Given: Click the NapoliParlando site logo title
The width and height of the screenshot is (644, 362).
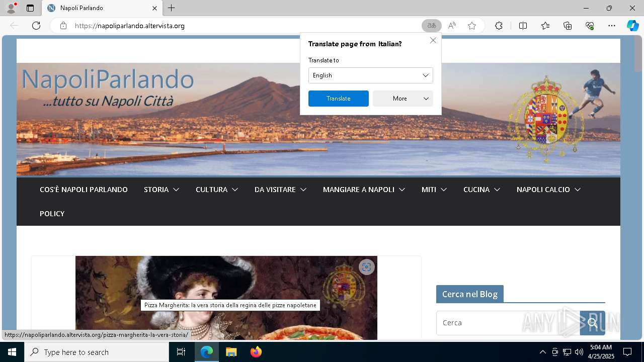Looking at the screenshot, I should 108,80.
